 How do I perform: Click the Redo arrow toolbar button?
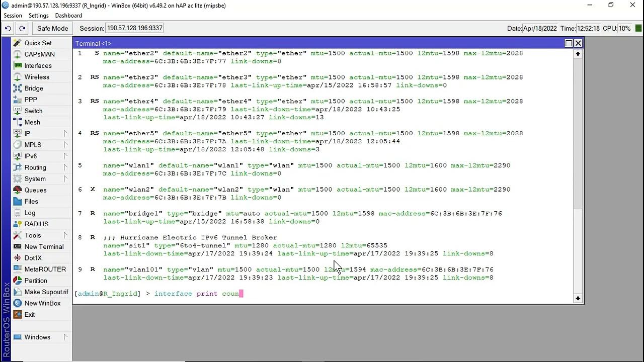pos(22,28)
